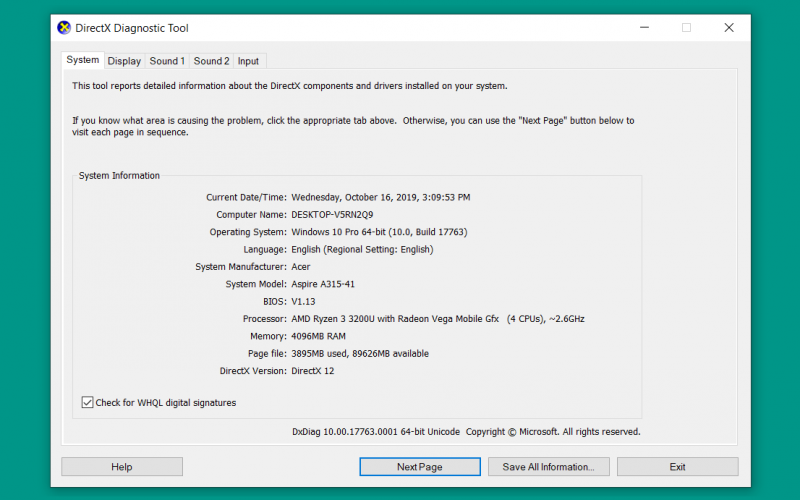Click the Memory label
800x500 pixels.
point(269,336)
